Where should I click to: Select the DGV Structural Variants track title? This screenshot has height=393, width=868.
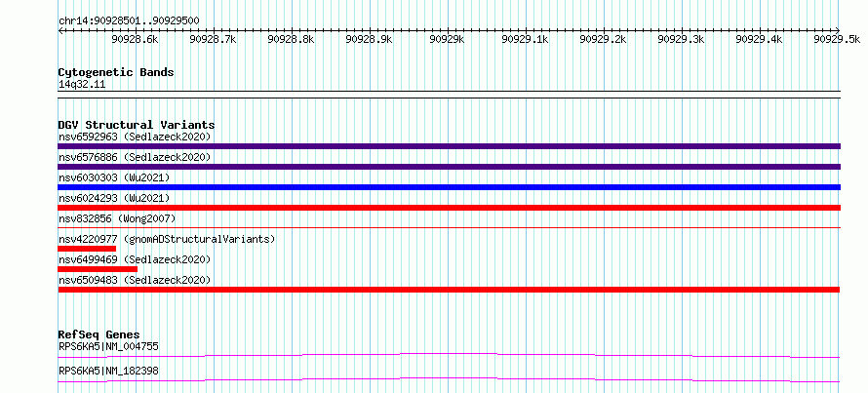tap(137, 125)
